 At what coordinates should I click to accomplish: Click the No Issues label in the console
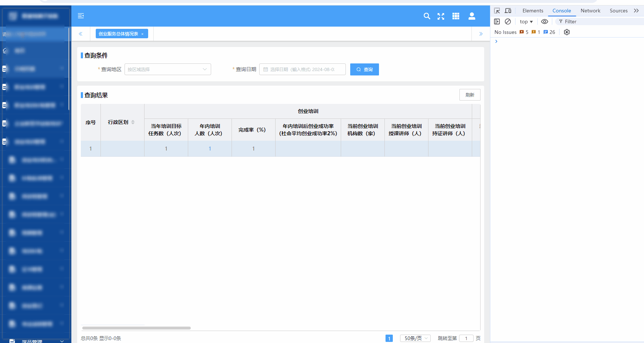point(505,32)
